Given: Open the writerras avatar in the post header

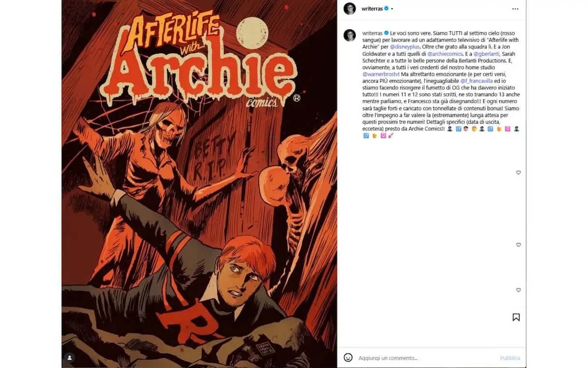Looking at the screenshot, I should (x=350, y=9).
